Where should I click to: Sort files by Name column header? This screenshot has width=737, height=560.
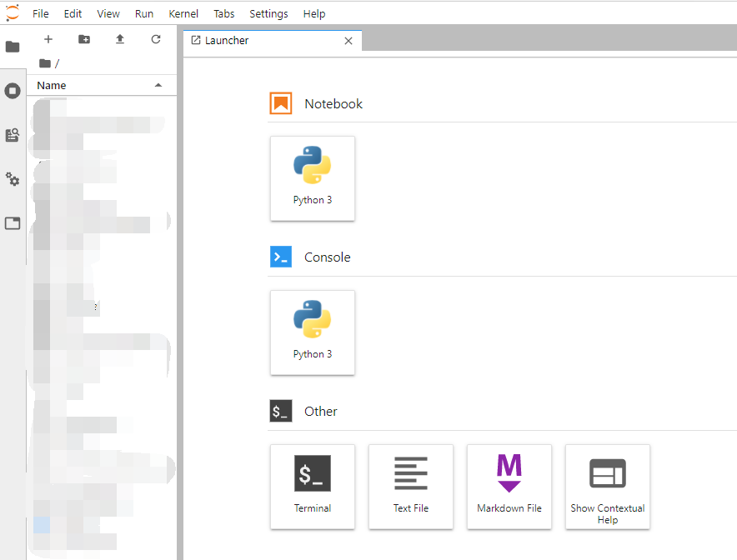click(52, 86)
